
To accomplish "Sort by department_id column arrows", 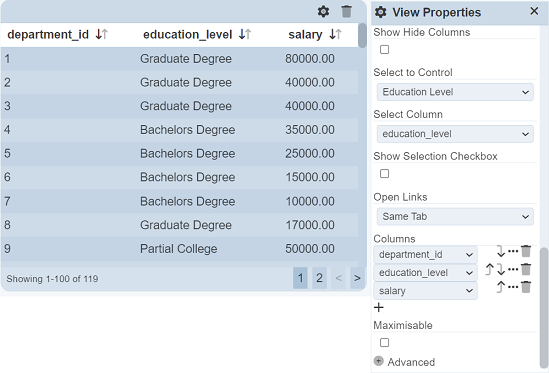I will [x=102, y=34].
